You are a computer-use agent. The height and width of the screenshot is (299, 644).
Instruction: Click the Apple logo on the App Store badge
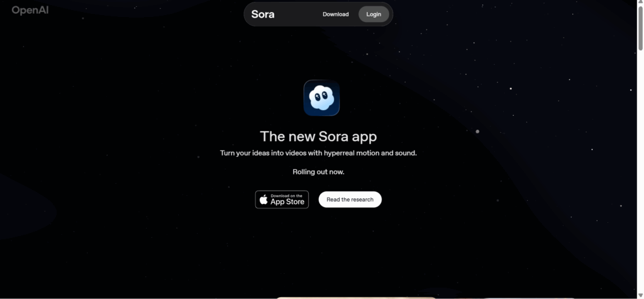[264, 200]
